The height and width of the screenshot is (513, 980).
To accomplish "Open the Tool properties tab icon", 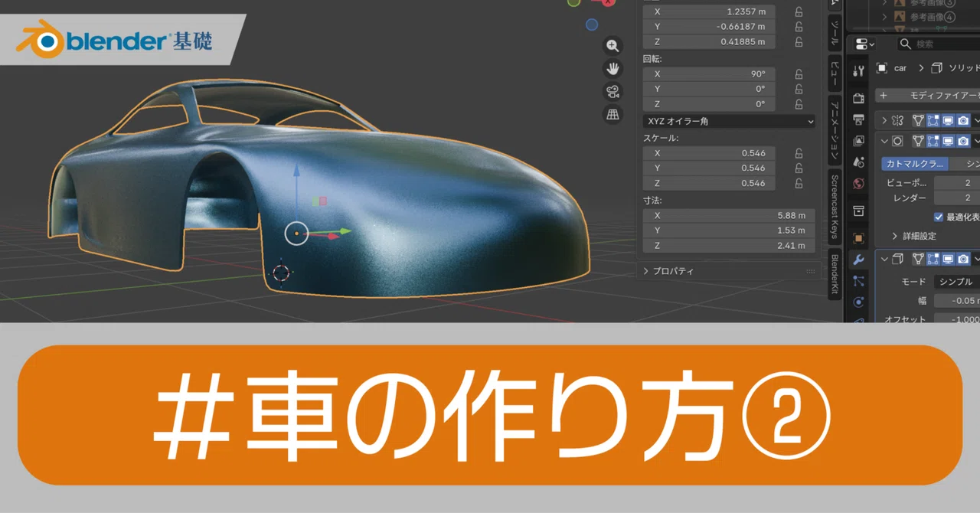I will [858, 71].
